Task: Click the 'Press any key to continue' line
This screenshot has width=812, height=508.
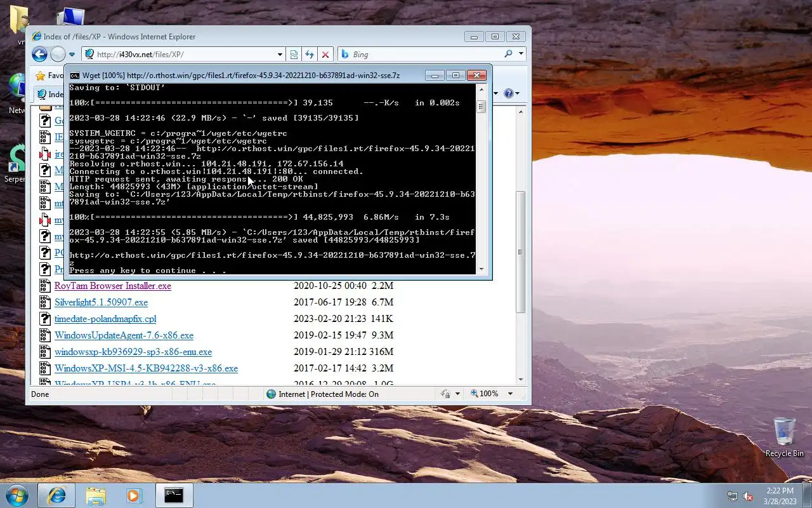Action: point(148,271)
